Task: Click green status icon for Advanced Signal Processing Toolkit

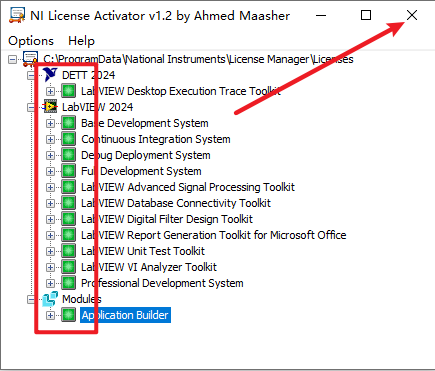Action: tap(69, 187)
